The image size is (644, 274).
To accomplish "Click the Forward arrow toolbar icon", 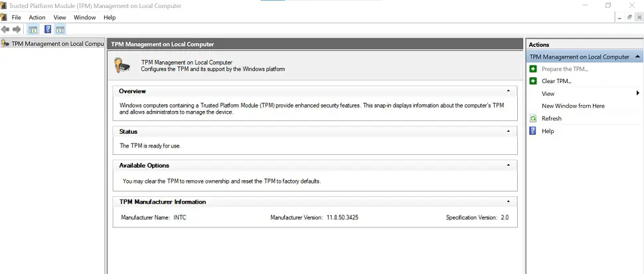I will (x=17, y=29).
